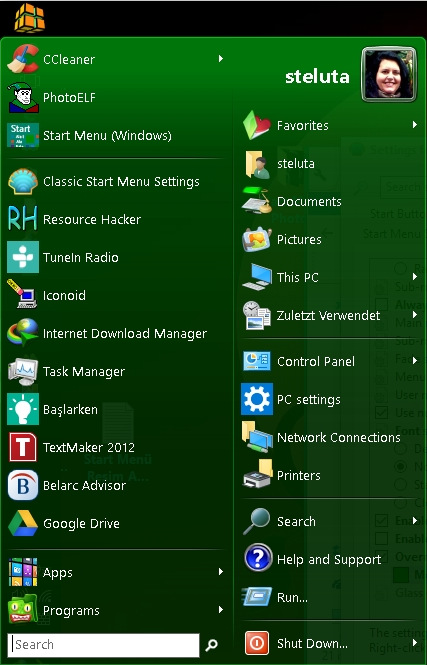This screenshot has width=427, height=665.
Task: Click the Printers icon
Action: [257, 475]
